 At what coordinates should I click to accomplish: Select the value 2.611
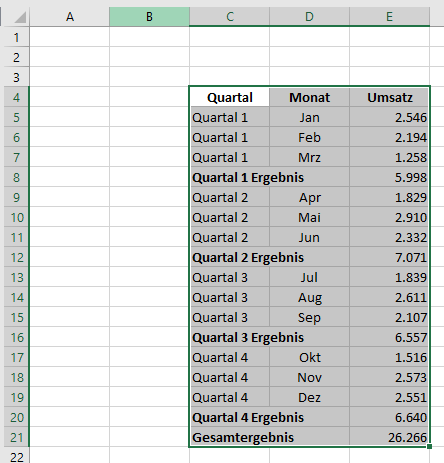tap(389, 297)
